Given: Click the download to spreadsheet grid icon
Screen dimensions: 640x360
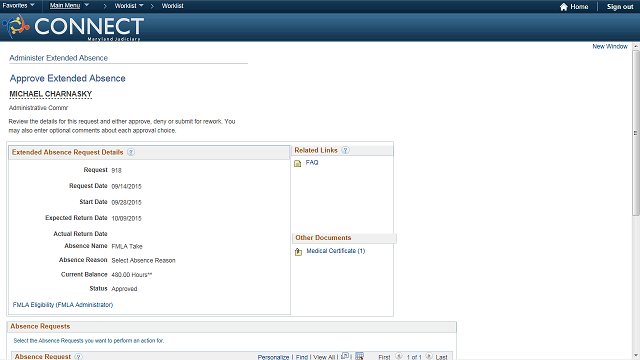Looking at the screenshot, I should click(x=359, y=356).
